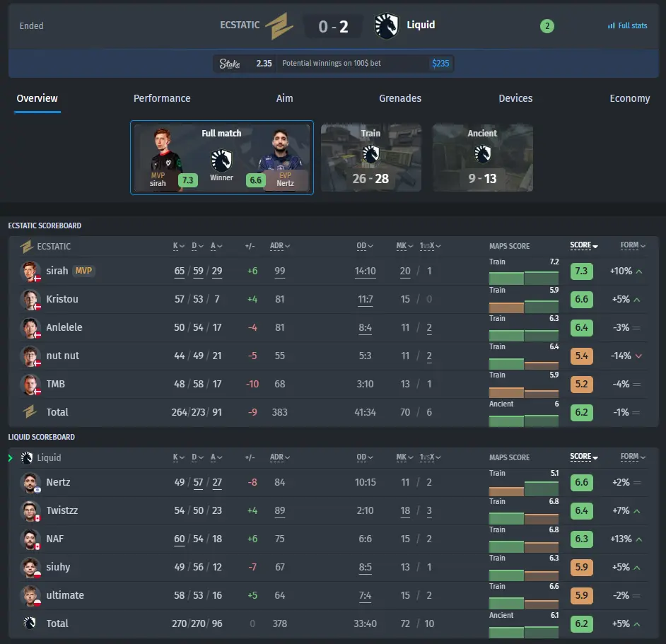Image resolution: width=666 pixels, height=644 pixels.
Task: Click the $235 potential winnings value
Action: point(440,64)
